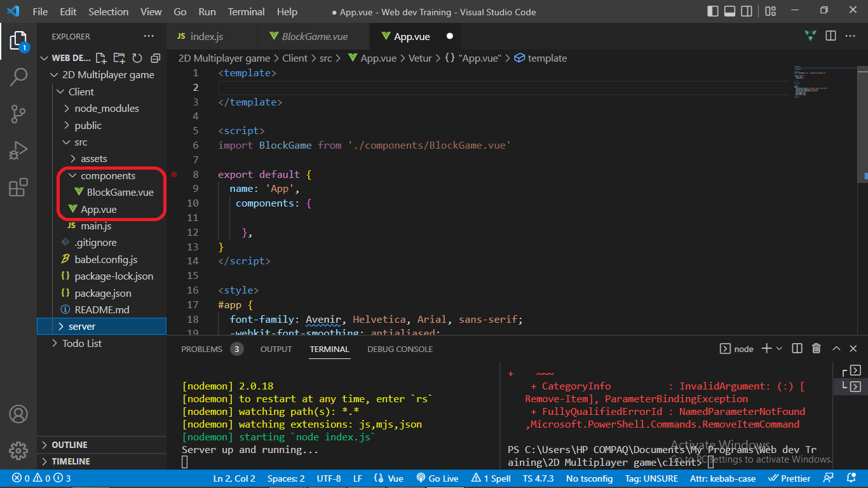Screen dimensions: 868x488
Task: Switch to the PROBLEMS panel tab
Action: 212,349
